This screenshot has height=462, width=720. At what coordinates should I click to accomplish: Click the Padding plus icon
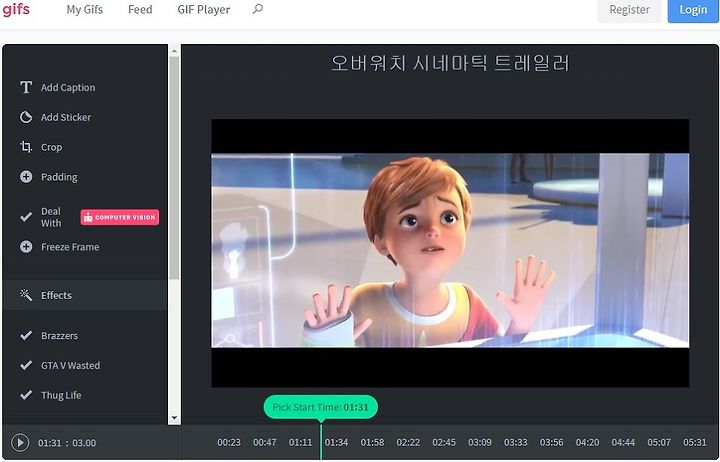pyautogui.click(x=26, y=177)
